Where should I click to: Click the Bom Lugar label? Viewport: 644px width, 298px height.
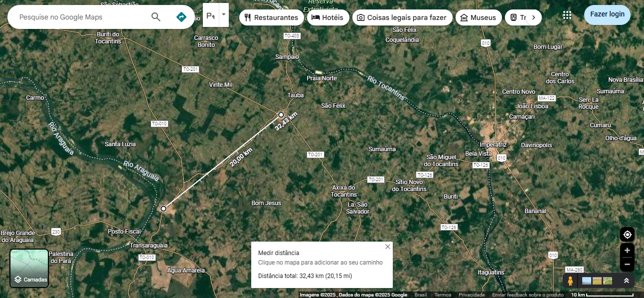point(548,47)
